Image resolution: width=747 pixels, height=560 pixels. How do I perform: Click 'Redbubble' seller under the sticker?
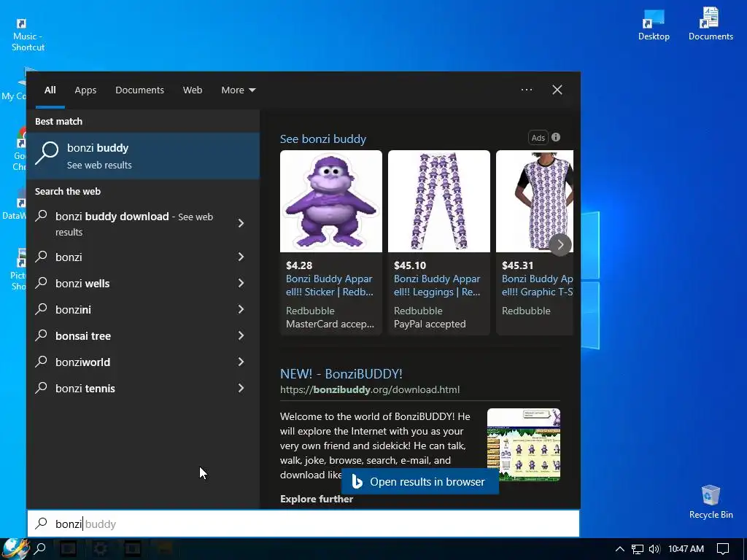310,311
